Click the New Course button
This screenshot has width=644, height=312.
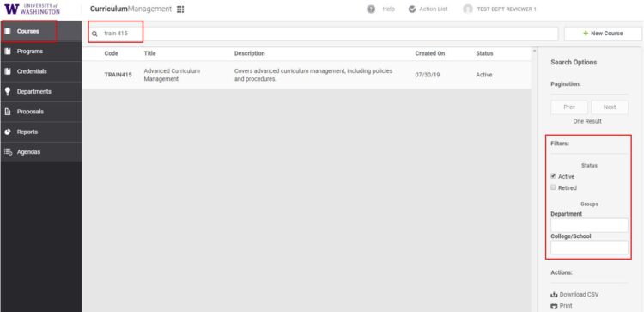click(x=603, y=34)
